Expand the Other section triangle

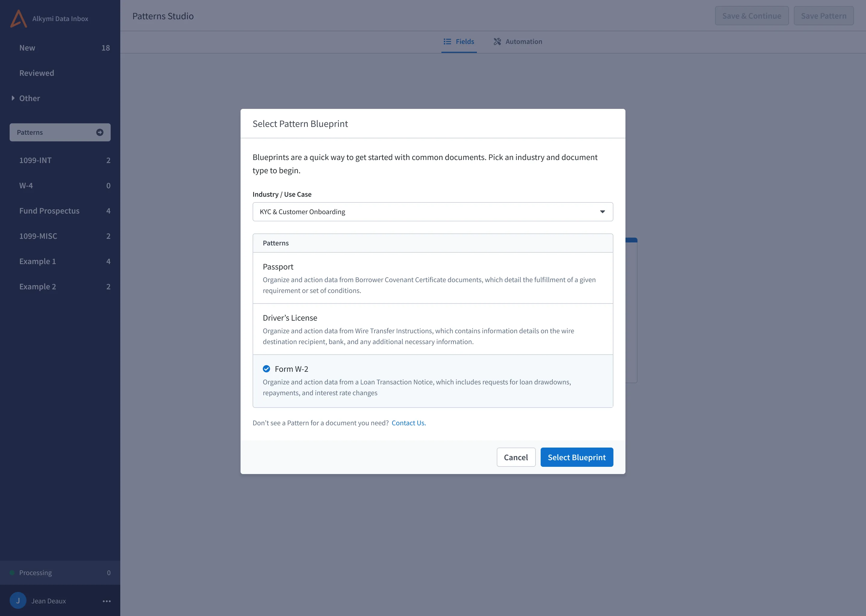pyautogui.click(x=13, y=98)
